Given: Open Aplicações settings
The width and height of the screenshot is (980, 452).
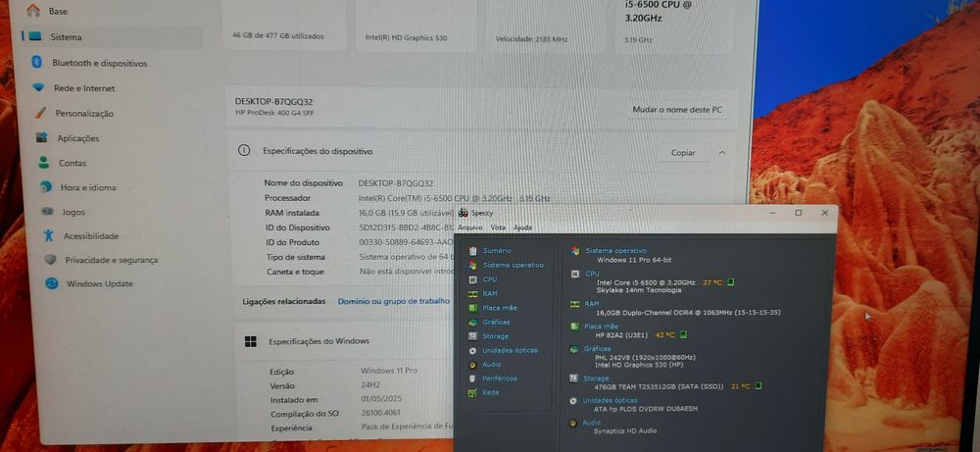Looking at the screenshot, I should (78, 139).
